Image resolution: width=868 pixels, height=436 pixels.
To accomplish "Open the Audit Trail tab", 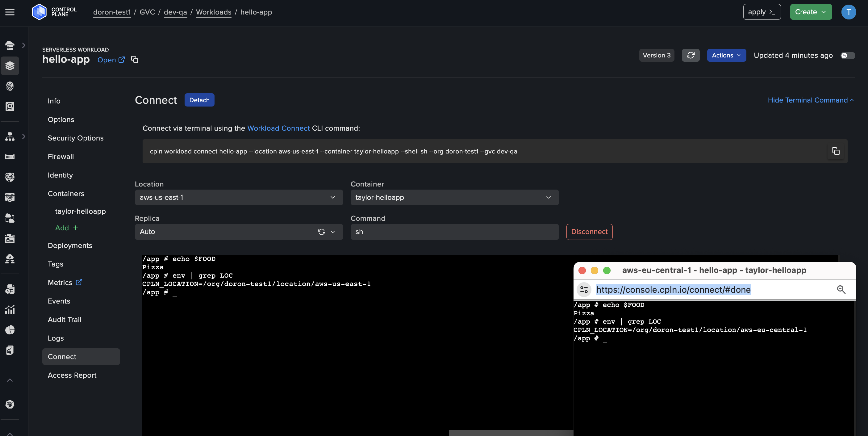I will (64, 319).
